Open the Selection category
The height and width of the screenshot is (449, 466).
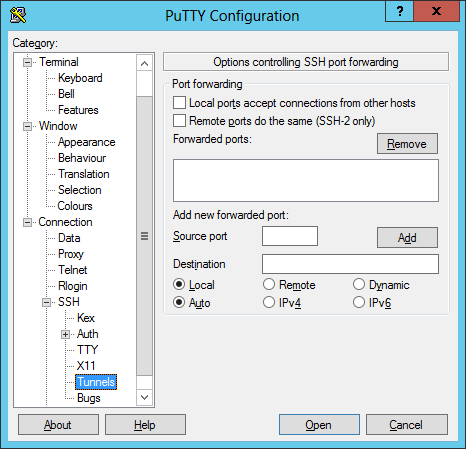tap(80, 190)
